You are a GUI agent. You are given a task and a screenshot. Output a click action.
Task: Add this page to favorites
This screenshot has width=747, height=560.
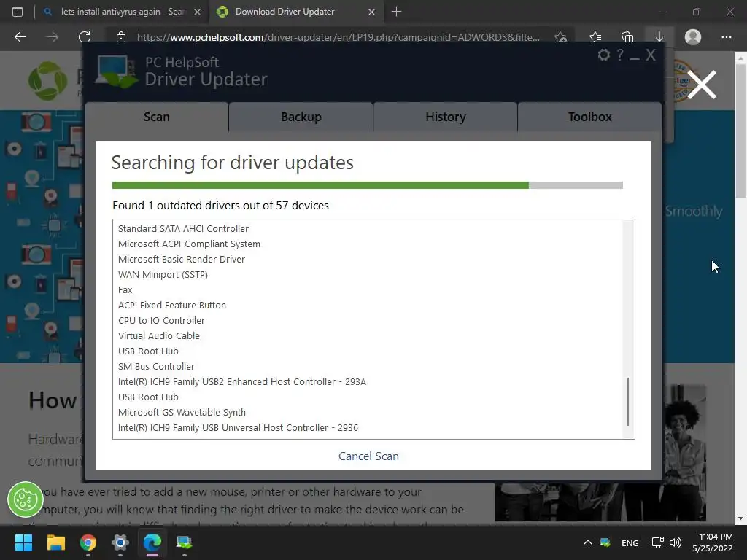tap(561, 36)
